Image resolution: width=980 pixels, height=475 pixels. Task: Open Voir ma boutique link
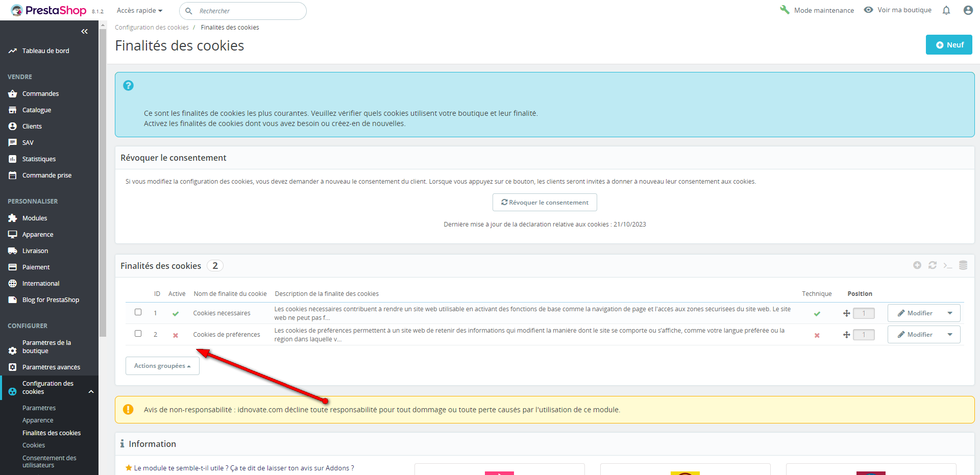(904, 10)
